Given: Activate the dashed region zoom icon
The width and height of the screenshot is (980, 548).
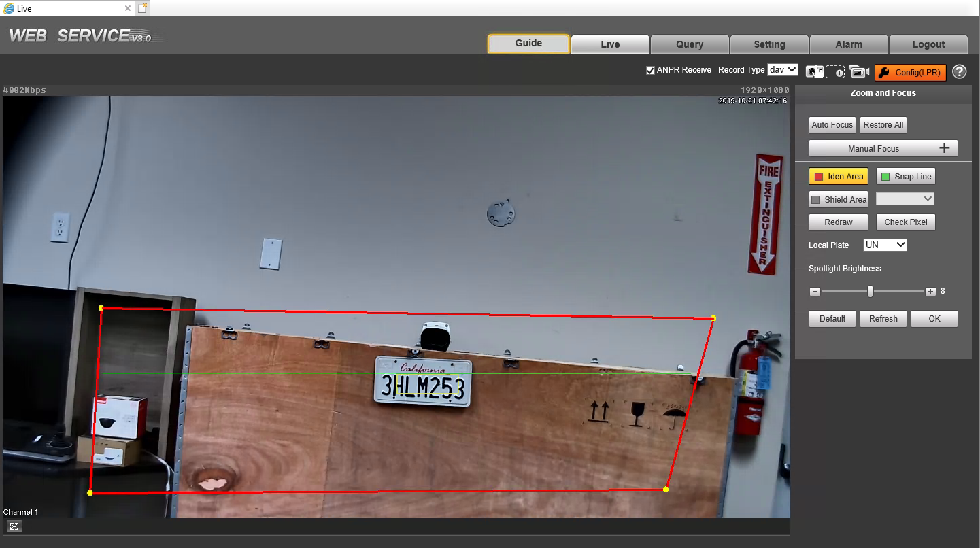Looking at the screenshot, I should 835,72.
